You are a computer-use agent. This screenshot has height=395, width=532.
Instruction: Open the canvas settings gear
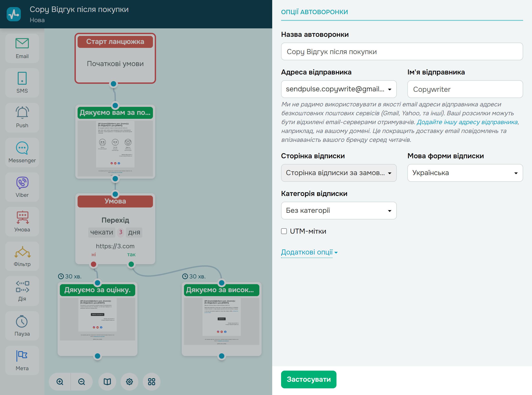129,382
